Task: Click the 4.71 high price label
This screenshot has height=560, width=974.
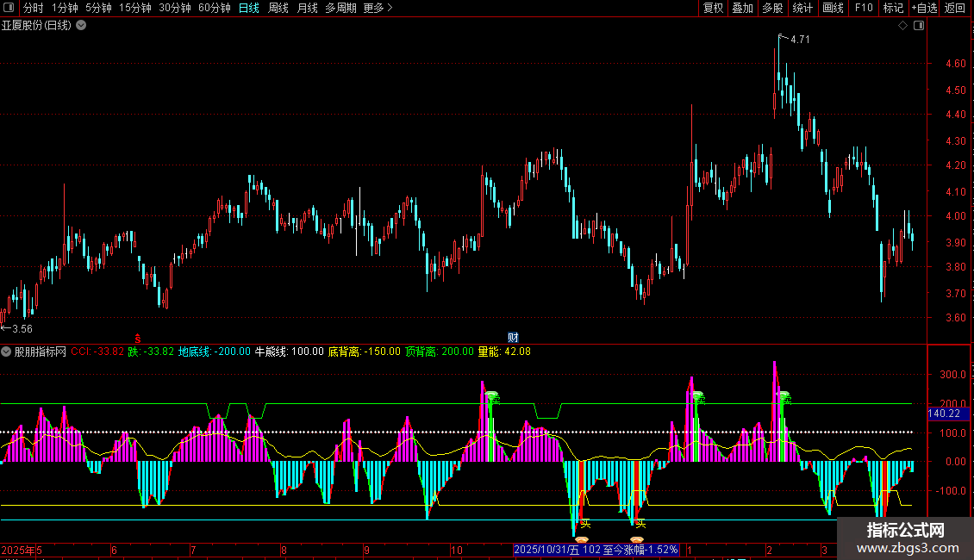Action: (x=799, y=39)
